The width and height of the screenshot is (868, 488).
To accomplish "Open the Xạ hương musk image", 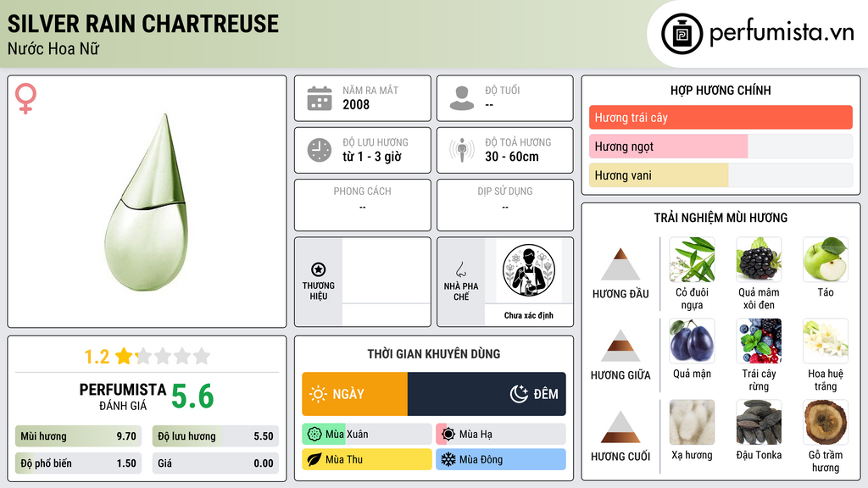I will (x=692, y=422).
